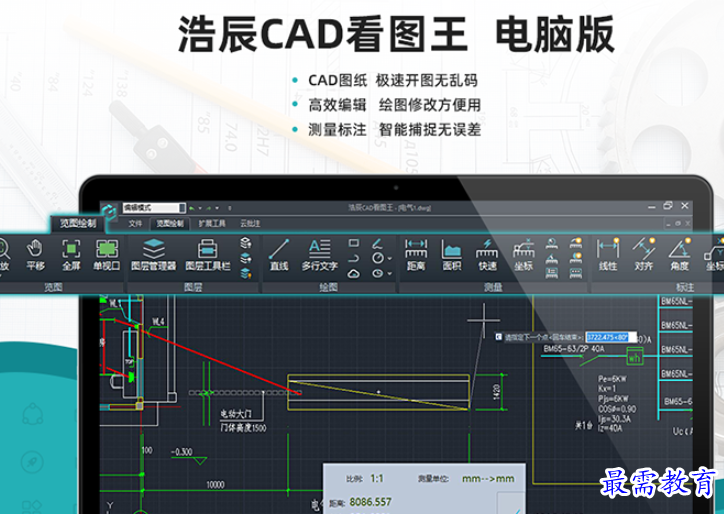Click the mm-->mm measurement unit value
This screenshot has width=724, height=514.
(x=488, y=479)
